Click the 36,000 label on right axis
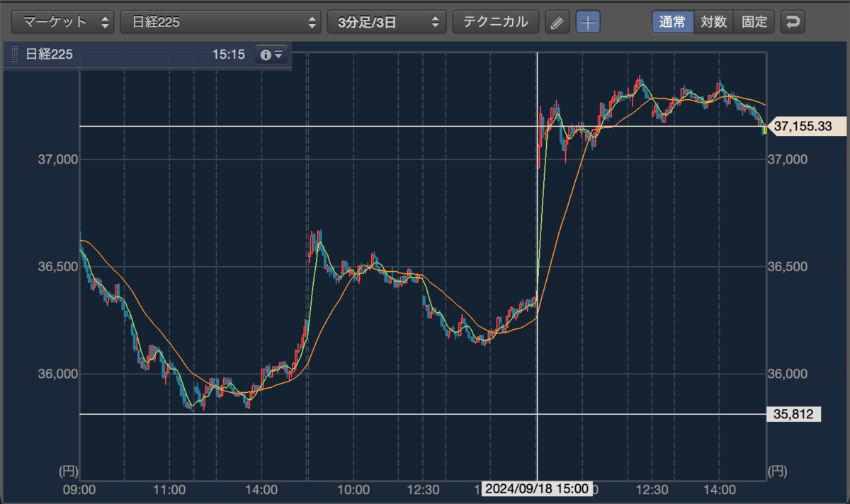Viewport: 850px width, 504px height. point(788,374)
